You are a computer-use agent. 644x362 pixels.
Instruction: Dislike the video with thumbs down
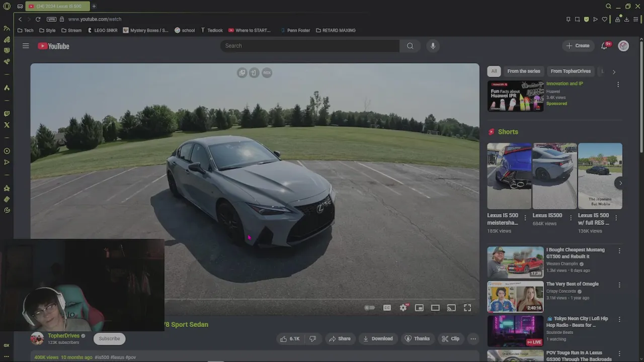click(x=312, y=339)
